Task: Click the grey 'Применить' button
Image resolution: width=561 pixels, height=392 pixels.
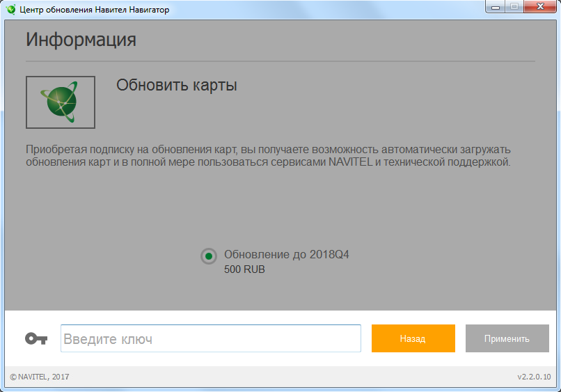Action: pos(507,338)
